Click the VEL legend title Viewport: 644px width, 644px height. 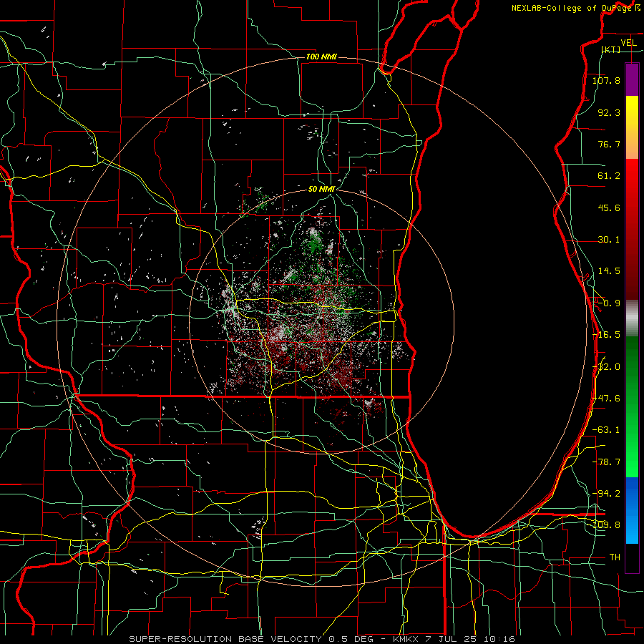[x=628, y=43]
